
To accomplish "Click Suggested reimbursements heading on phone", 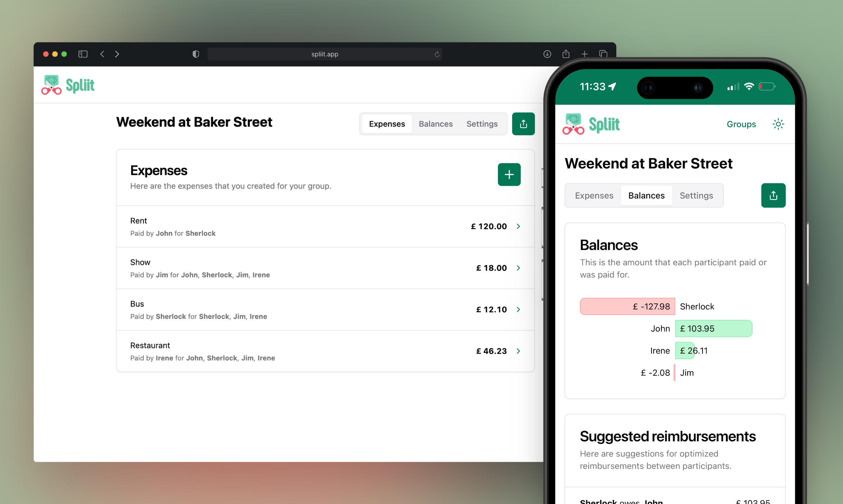I will point(668,436).
